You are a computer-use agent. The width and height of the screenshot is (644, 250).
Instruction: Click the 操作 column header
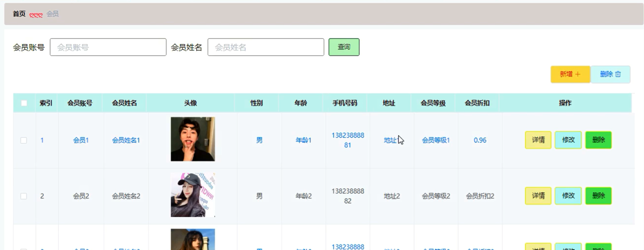click(x=565, y=103)
